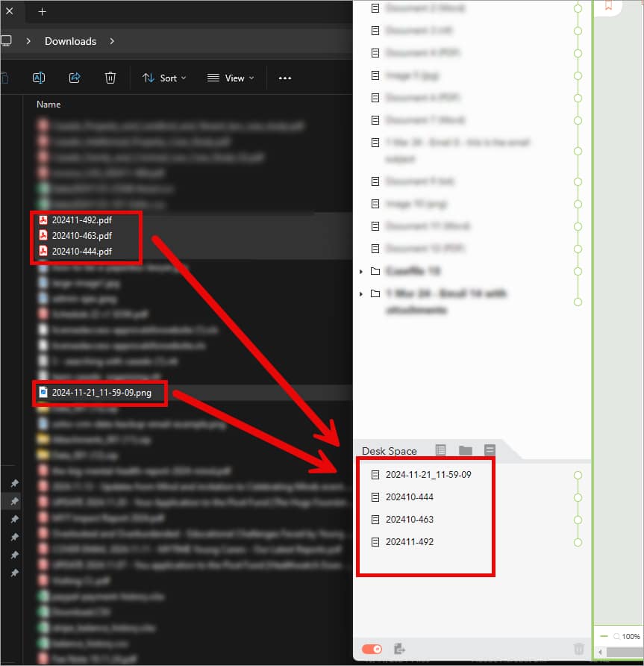The width and height of the screenshot is (644, 666).
Task: Open Desk Space item 202411-492
Action: click(410, 542)
